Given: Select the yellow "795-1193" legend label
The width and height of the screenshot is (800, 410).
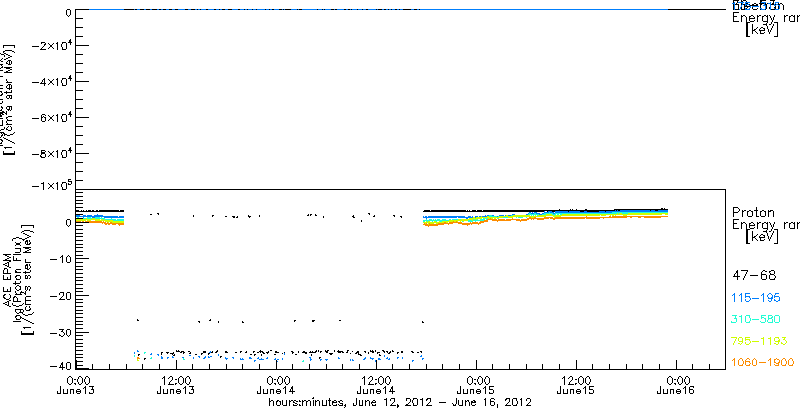Looking at the screenshot, I should (759, 341).
